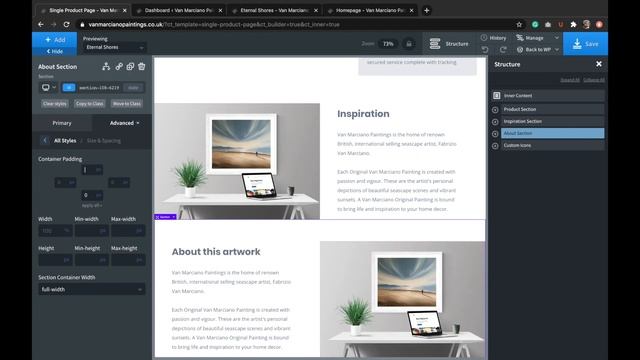Click the All Styles breadcrumb
Viewport: 640px width, 360px height.
pos(65,140)
